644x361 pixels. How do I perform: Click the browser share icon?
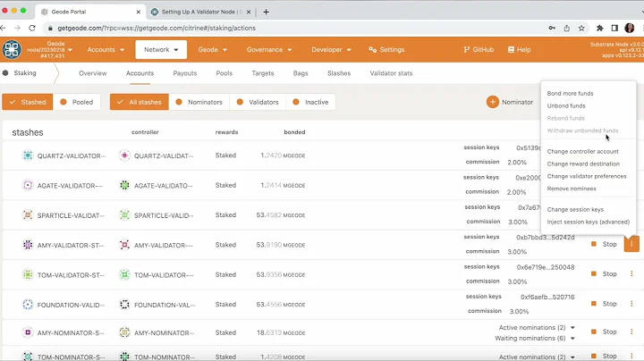(567, 28)
